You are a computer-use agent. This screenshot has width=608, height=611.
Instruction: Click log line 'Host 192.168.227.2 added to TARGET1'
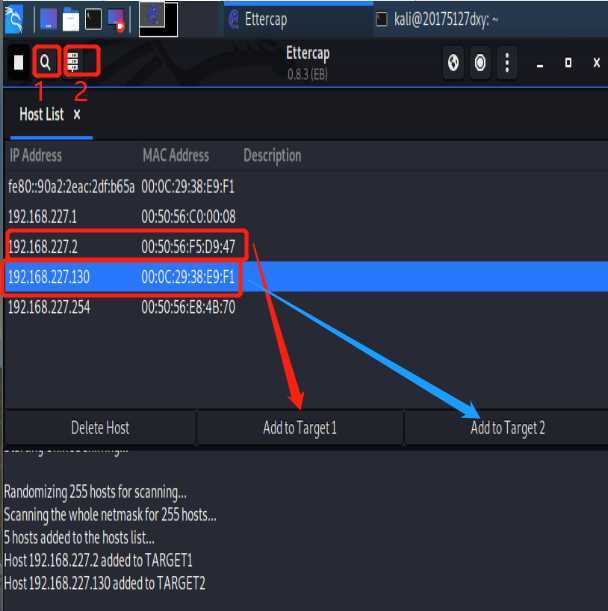tap(98, 561)
